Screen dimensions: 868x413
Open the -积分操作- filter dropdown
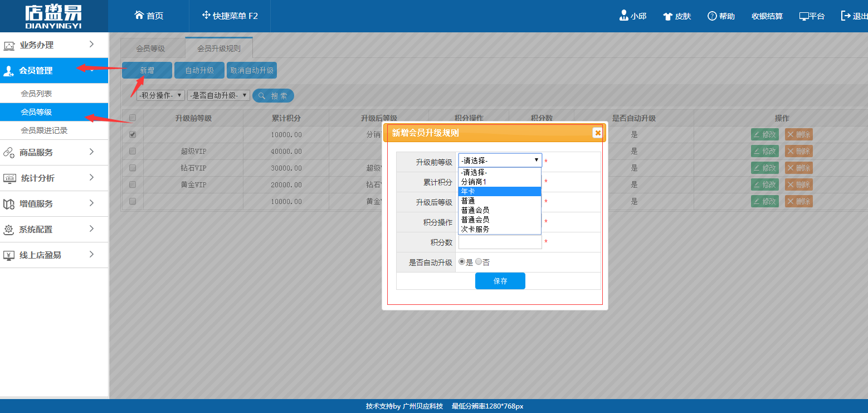pyautogui.click(x=160, y=95)
